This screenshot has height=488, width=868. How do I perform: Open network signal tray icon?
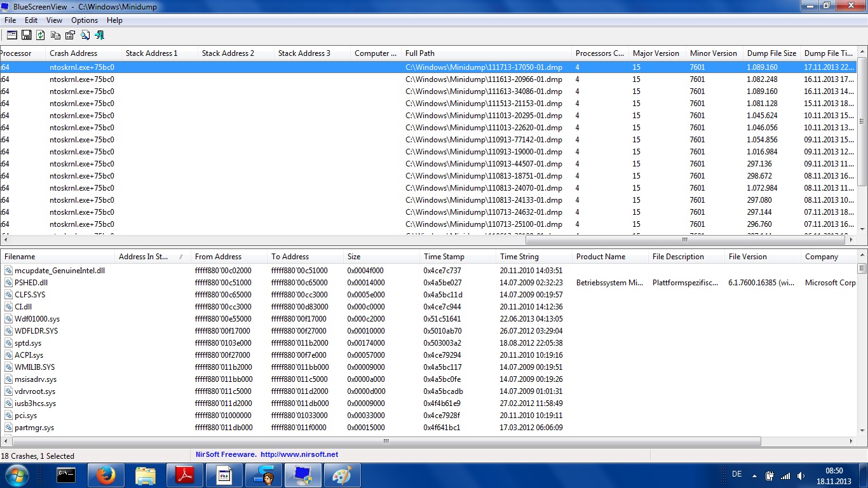[x=785, y=475]
